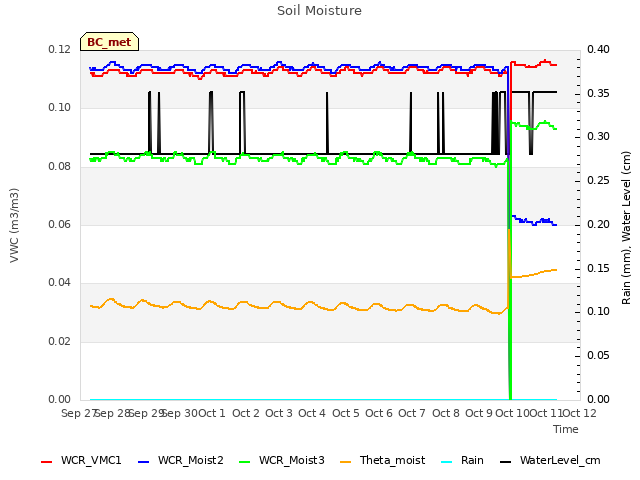The image size is (640, 480).
Task: Click the Oct 8 x-axis tick label
Action: (x=446, y=413)
